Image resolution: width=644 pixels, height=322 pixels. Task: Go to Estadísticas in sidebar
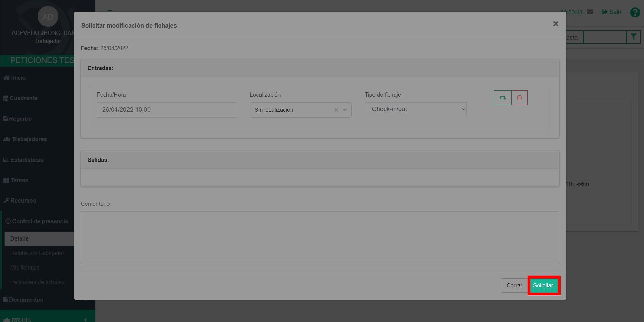pos(27,160)
